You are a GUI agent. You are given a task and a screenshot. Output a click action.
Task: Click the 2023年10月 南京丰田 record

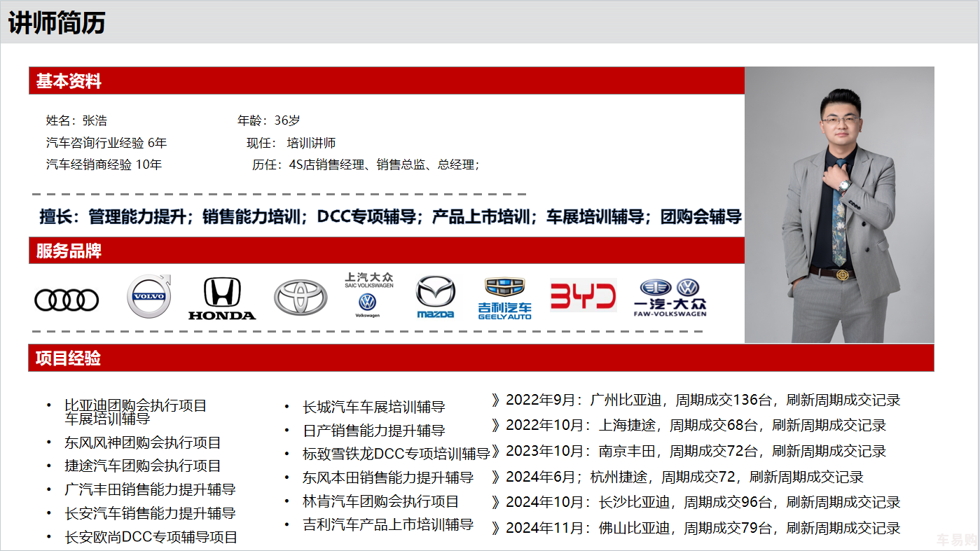coord(689,451)
